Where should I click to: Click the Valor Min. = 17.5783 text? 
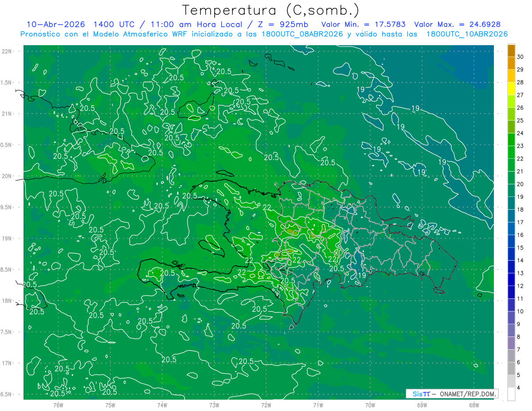363,24
